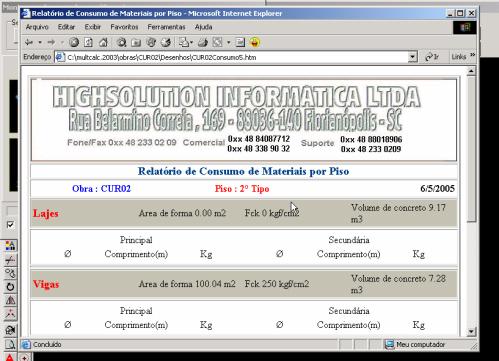Click the date '6/5/2005'

(x=437, y=189)
